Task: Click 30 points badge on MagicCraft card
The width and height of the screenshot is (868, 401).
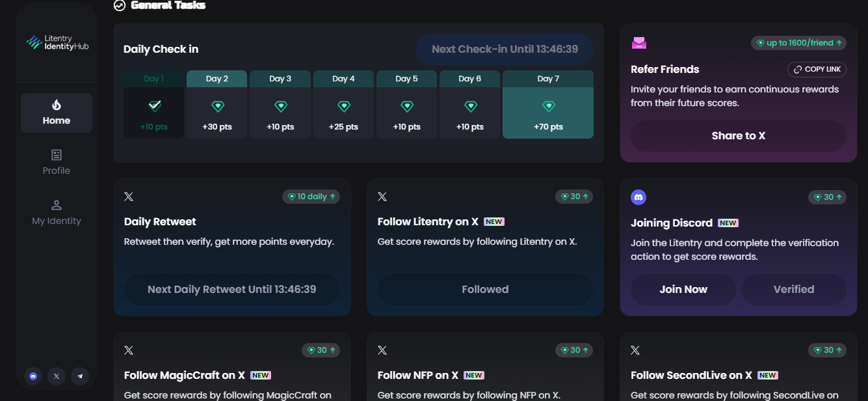Action: click(321, 350)
